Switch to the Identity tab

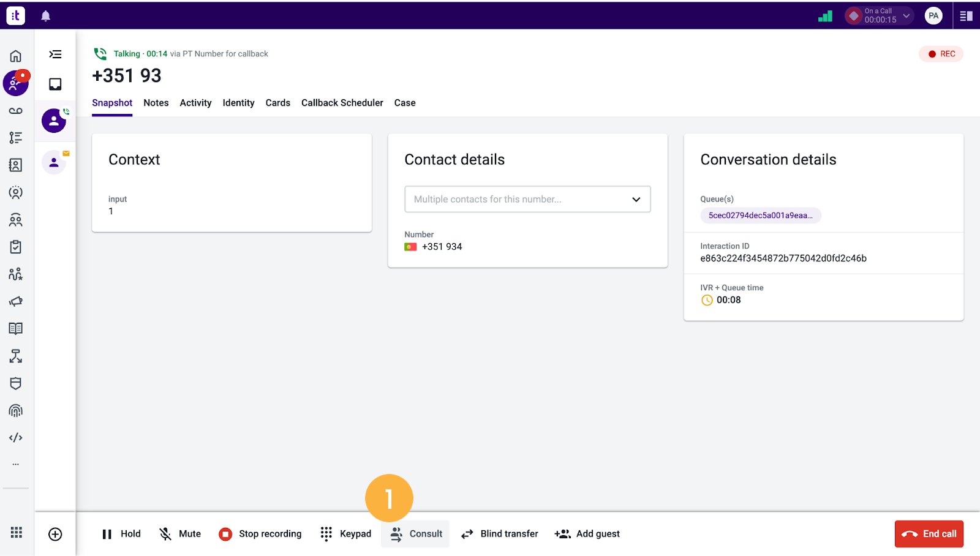238,103
